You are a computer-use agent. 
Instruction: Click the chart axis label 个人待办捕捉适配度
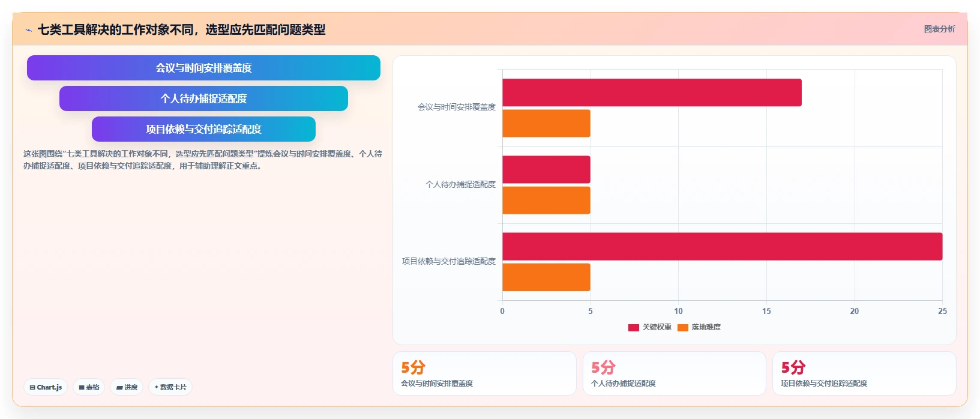pyautogui.click(x=460, y=184)
